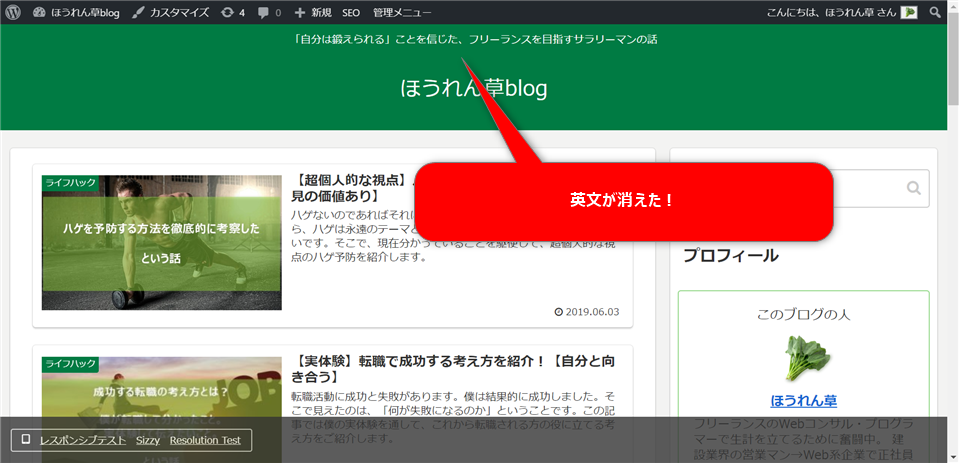The width and height of the screenshot is (959, 463).
Task: Click the ライフハック label on second post
Action: [70, 365]
